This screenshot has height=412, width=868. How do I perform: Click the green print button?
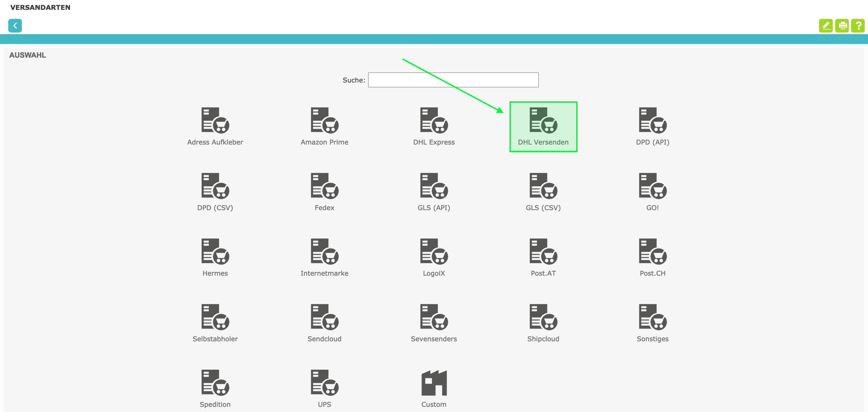click(842, 26)
